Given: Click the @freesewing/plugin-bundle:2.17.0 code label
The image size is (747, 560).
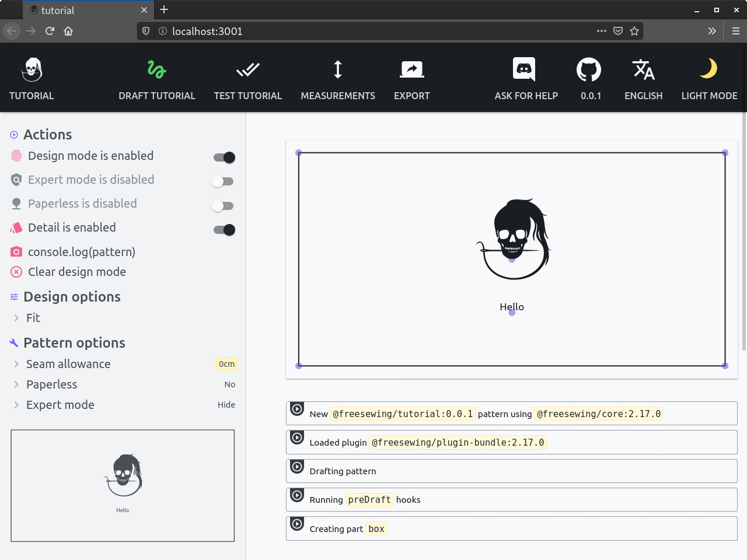Looking at the screenshot, I should click(x=458, y=443).
